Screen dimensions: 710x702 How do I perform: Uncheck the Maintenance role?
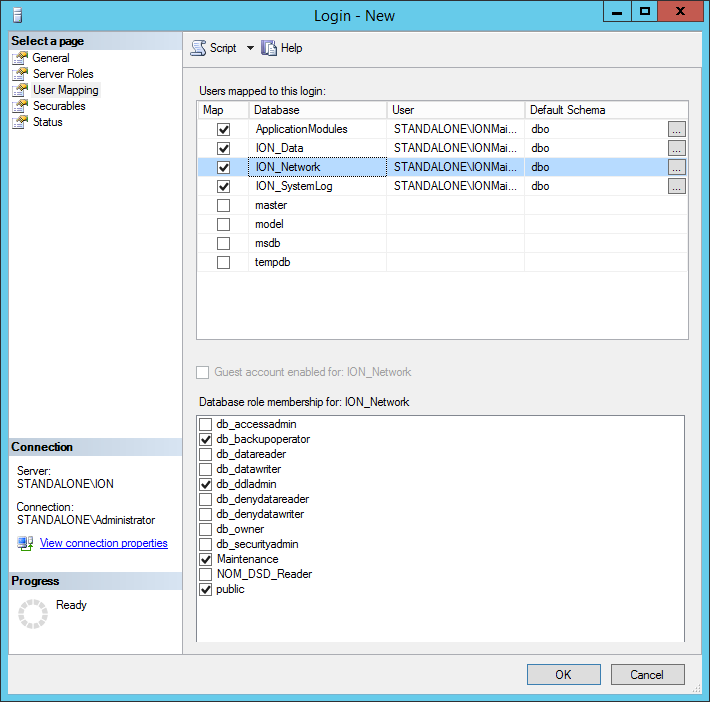coord(206,559)
